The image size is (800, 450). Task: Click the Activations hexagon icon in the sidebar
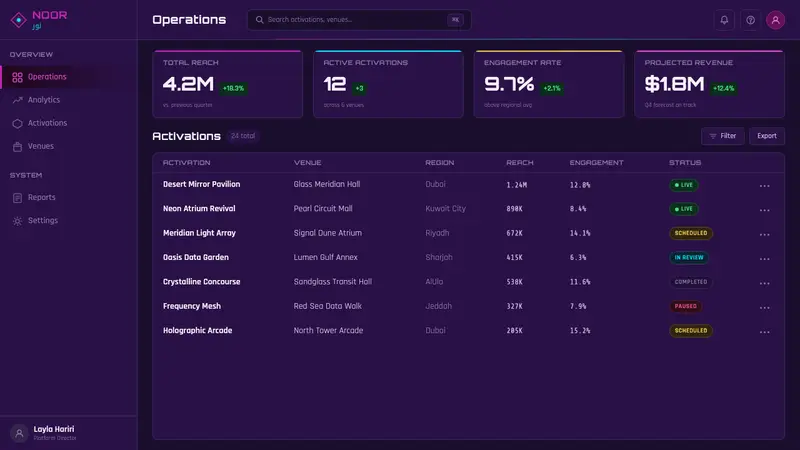[17, 123]
